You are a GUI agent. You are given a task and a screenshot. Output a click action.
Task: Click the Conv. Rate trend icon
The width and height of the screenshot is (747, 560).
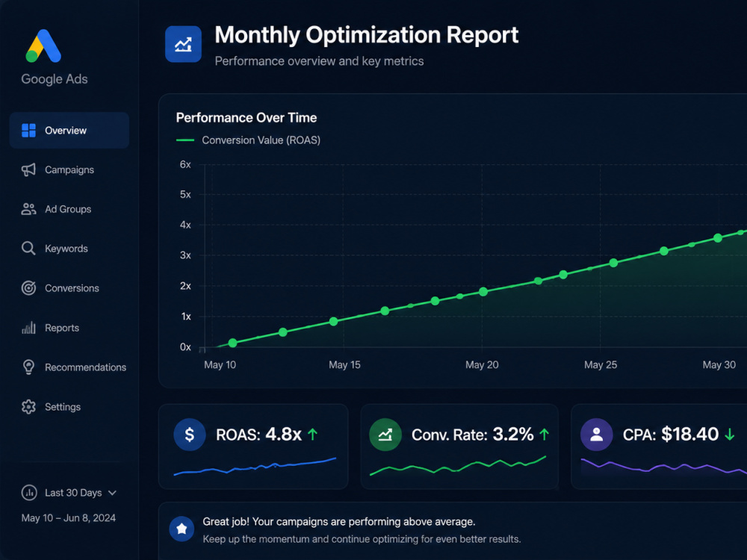[x=385, y=435]
